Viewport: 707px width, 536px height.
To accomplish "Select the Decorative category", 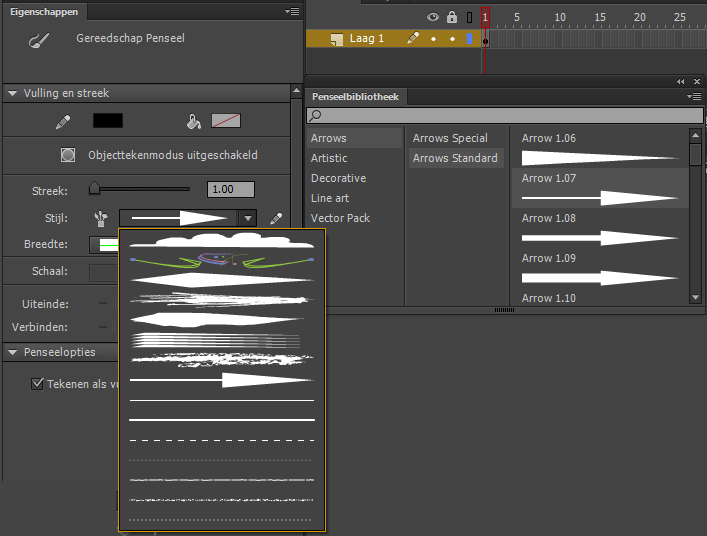I will 354,178.
